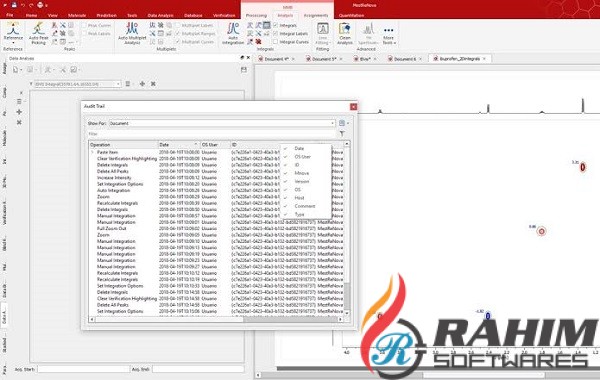Start Auto Multiplet Analysis

click(x=132, y=33)
